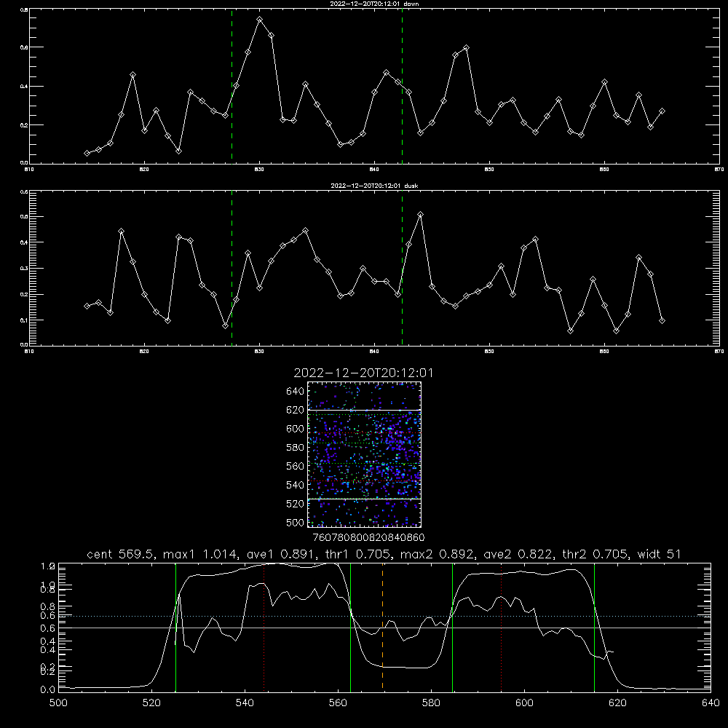This screenshot has height=728, width=728.
Task: Select the red dotted line near 544 in profile plot
Action: [x=264, y=626]
